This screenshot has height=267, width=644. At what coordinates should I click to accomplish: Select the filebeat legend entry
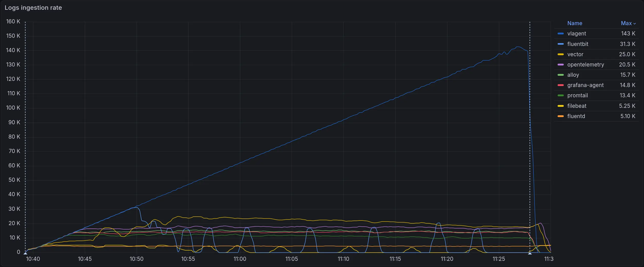point(577,106)
